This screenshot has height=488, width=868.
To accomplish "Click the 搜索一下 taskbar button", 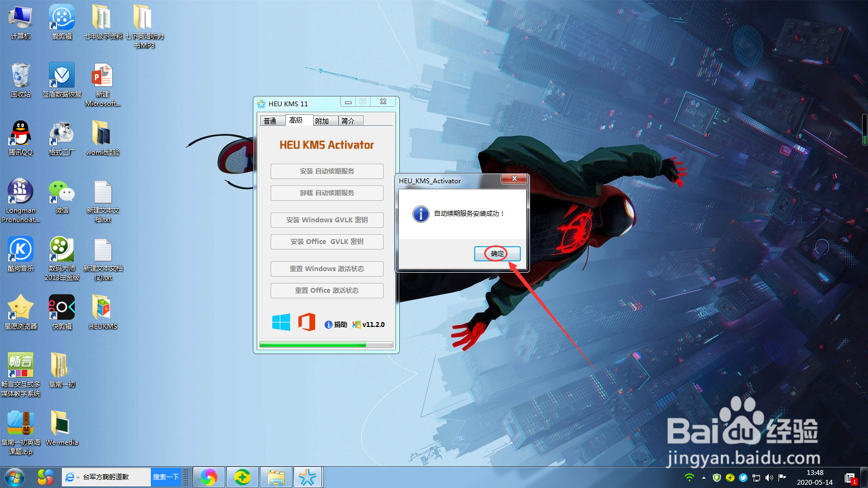I will [x=165, y=477].
